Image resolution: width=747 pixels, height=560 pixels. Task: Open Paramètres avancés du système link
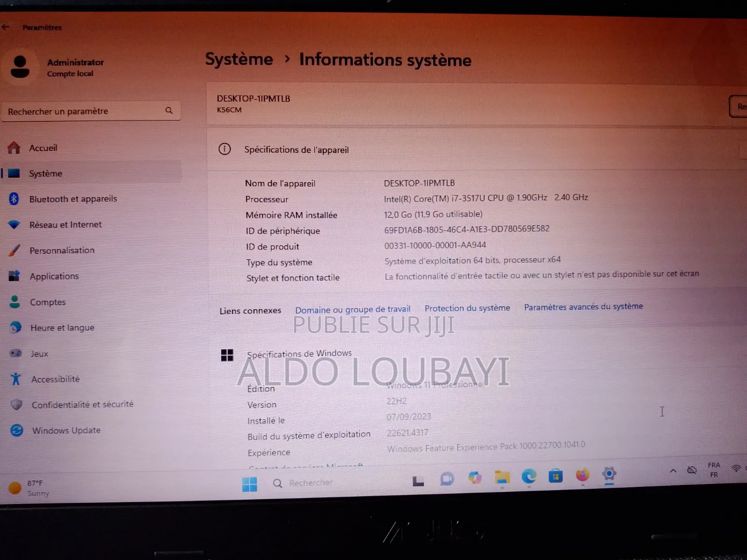(x=584, y=307)
